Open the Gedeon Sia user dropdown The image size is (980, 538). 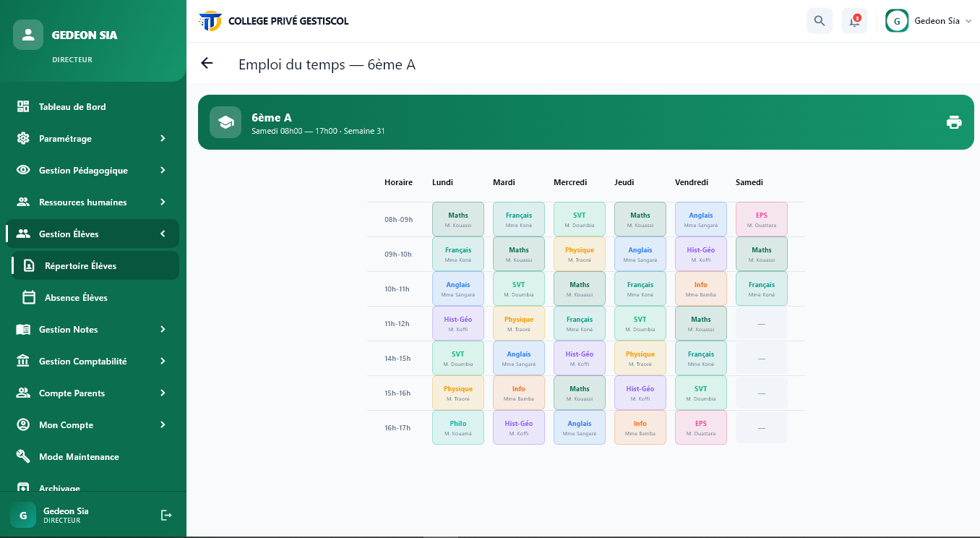coord(929,21)
